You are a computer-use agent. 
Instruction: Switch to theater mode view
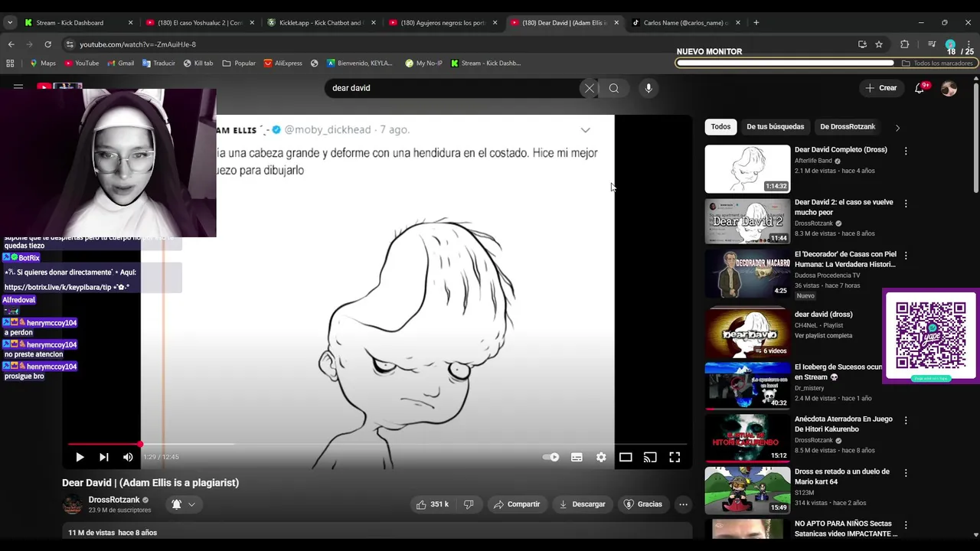(626, 457)
